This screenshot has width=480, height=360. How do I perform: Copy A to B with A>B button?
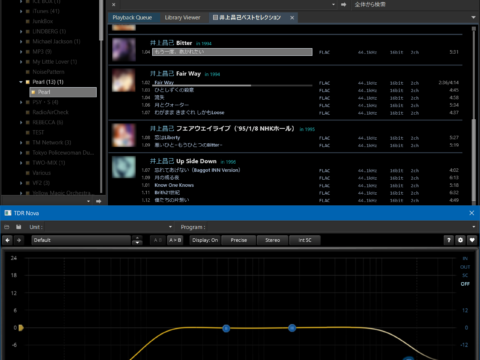175,240
